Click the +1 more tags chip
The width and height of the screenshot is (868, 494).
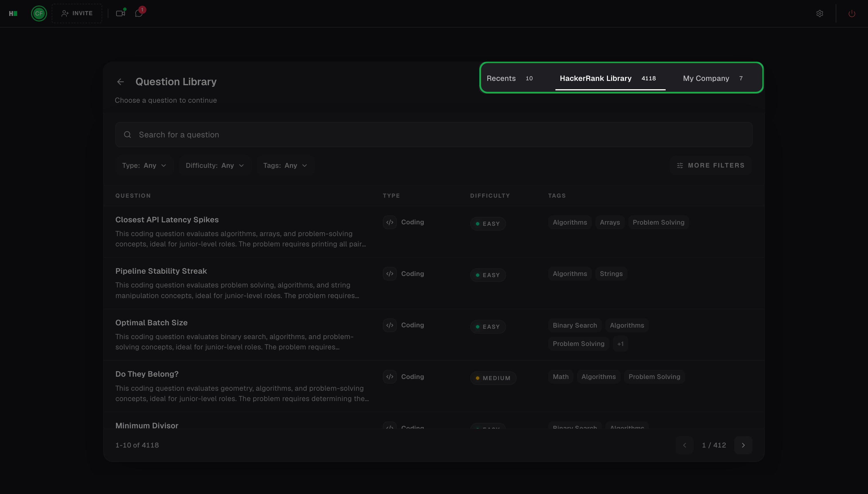click(x=621, y=344)
